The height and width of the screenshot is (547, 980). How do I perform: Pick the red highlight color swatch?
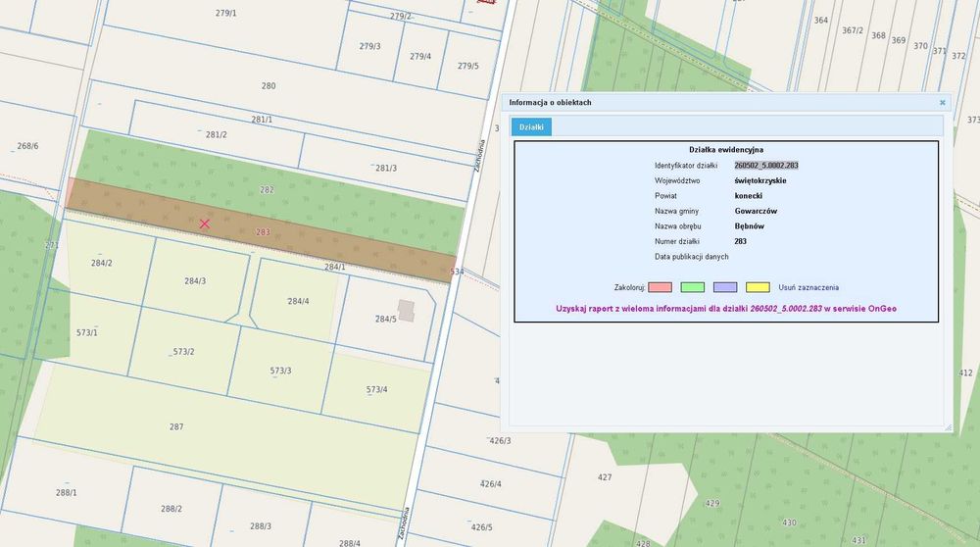click(x=660, y=287)
